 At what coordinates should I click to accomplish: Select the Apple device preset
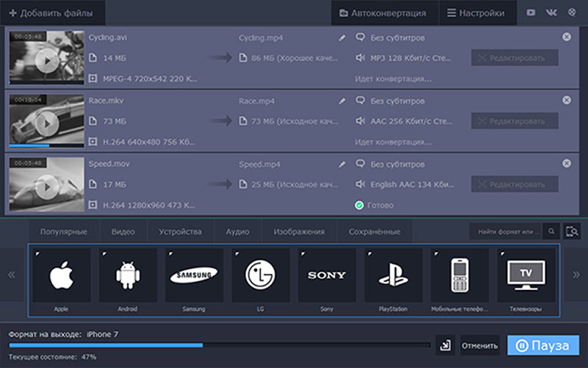pos(61,275)
